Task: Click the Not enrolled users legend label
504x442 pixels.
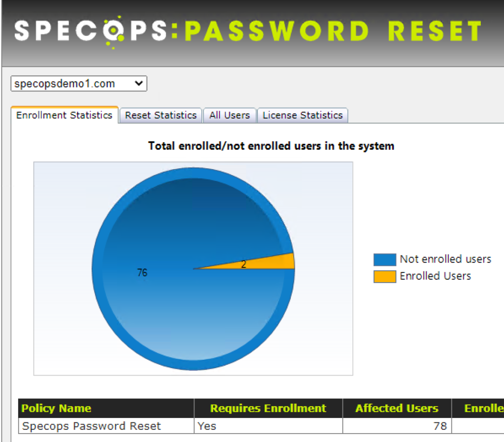Action: [445, 259]
